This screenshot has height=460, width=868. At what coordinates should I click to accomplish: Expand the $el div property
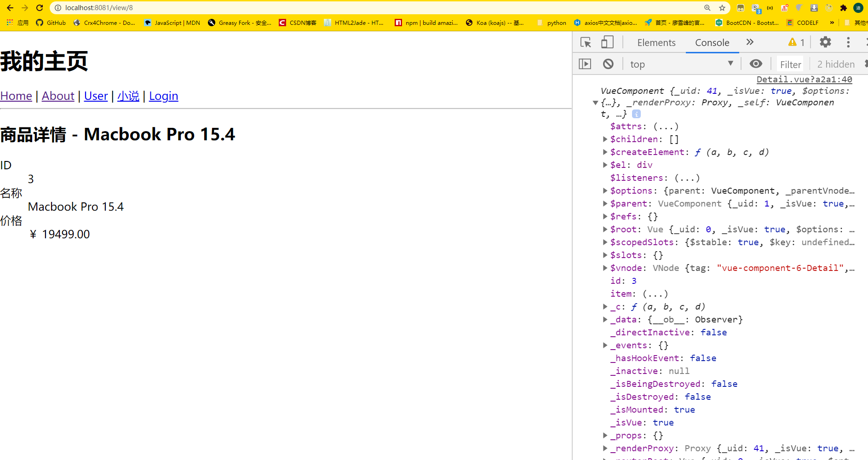[x=605, y=165]
